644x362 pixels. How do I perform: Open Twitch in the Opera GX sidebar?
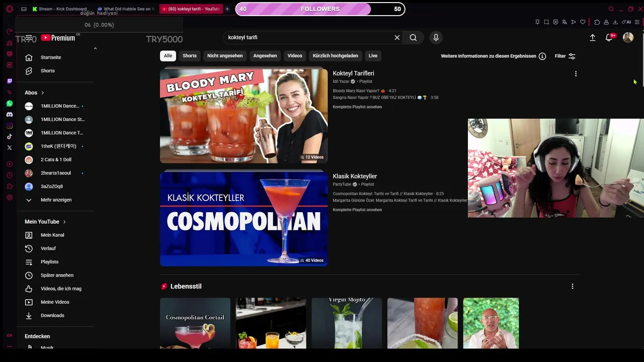(x=10, y=81)
